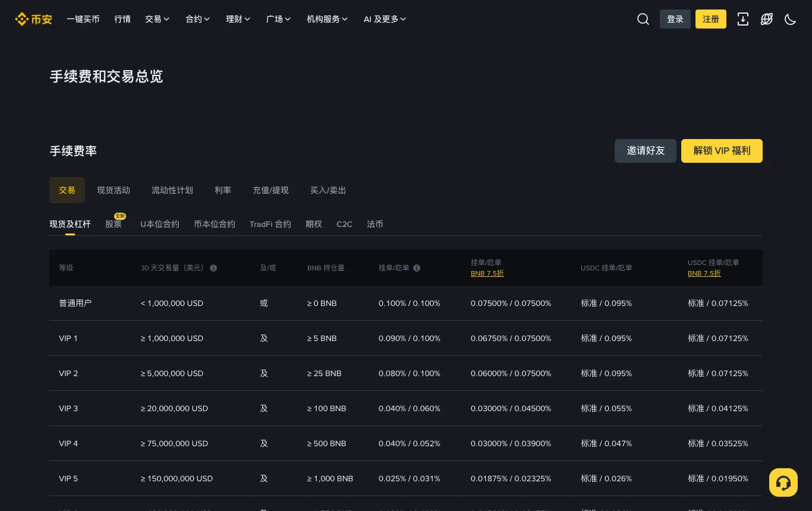Open the language globe icon
Screen dimensions: 812x511
click(767, 19)
